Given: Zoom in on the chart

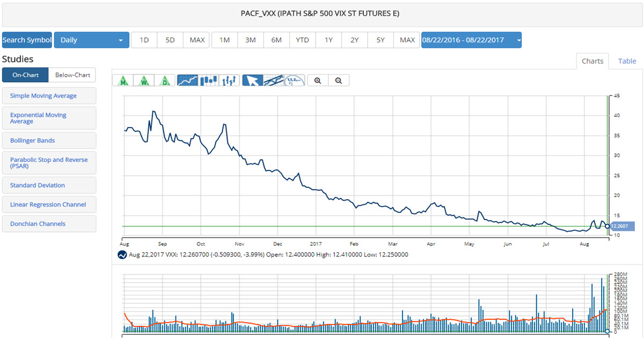Looking at the screenshot, I should (318, 80).
